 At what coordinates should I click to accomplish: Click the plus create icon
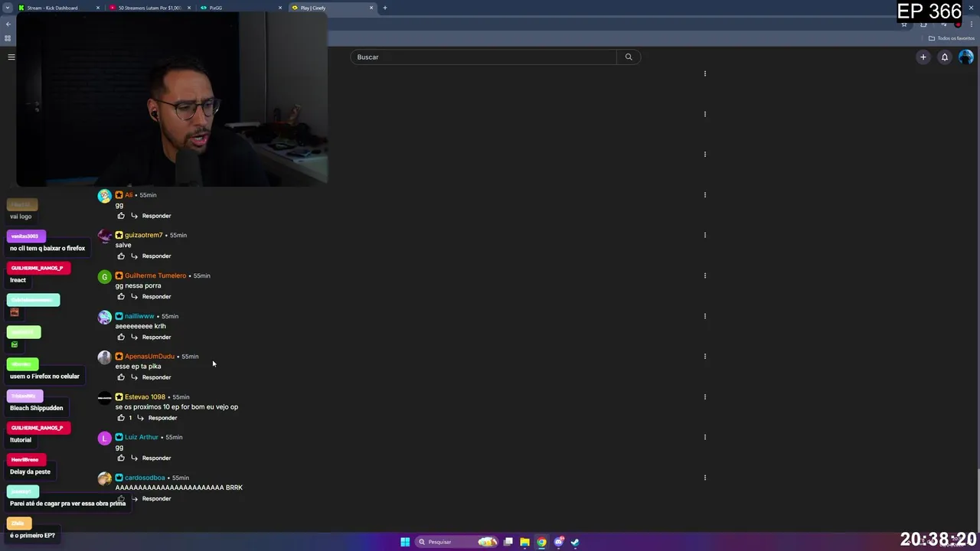(923, 57)
